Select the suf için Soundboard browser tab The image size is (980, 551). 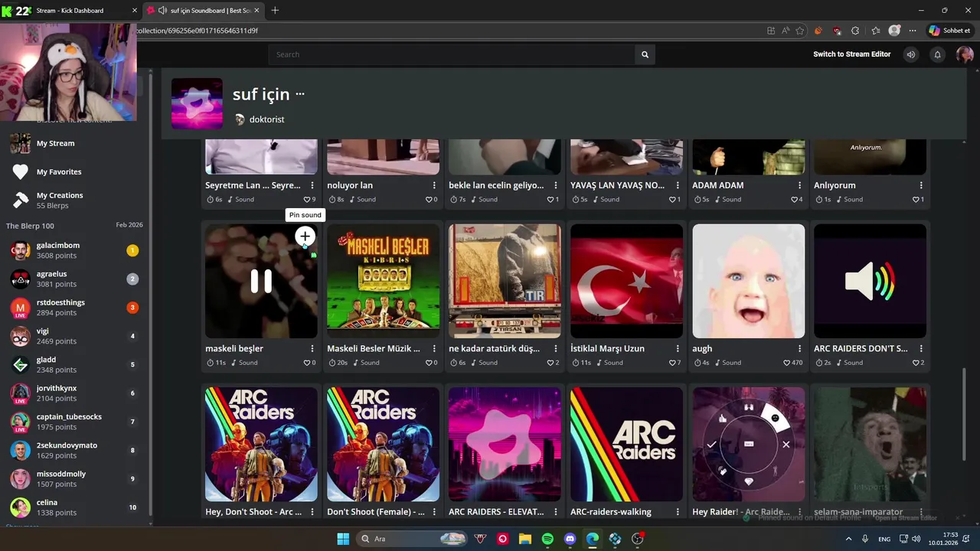[x=203, y=11]
